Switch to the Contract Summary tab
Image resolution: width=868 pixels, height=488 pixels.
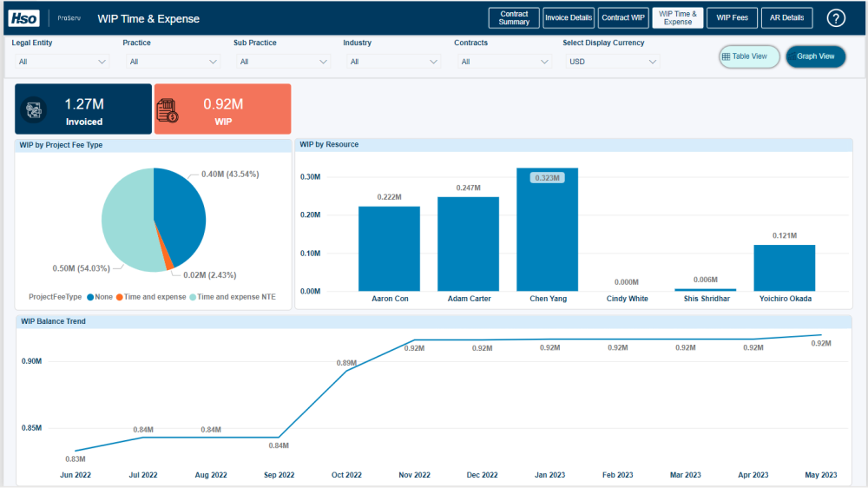(x=514, y=18)
